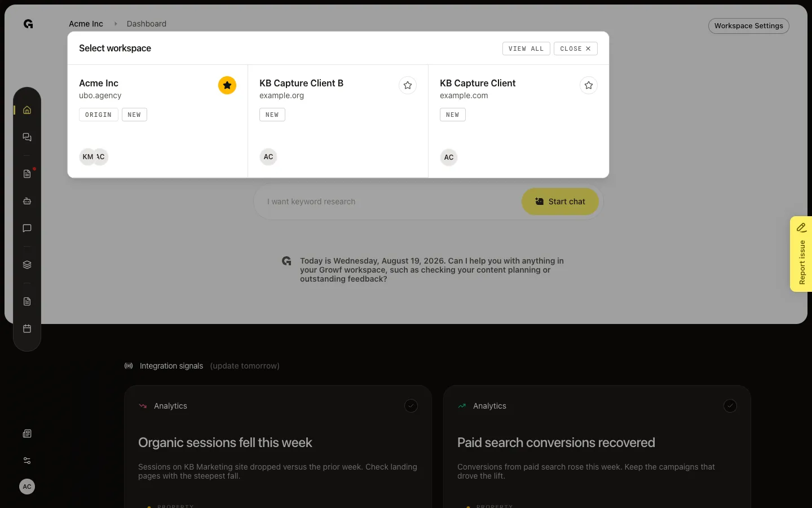Open Workspace Settings

[x=749, y=26]
